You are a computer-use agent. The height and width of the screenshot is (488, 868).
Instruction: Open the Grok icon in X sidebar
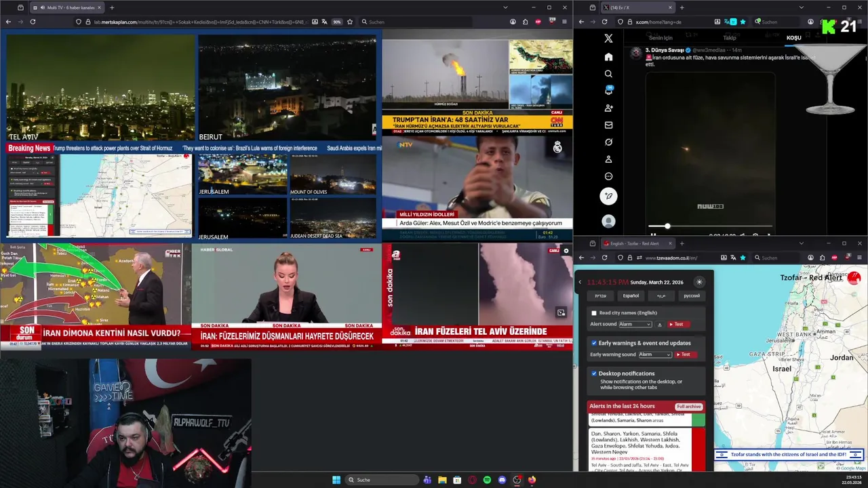pos(608,142)
